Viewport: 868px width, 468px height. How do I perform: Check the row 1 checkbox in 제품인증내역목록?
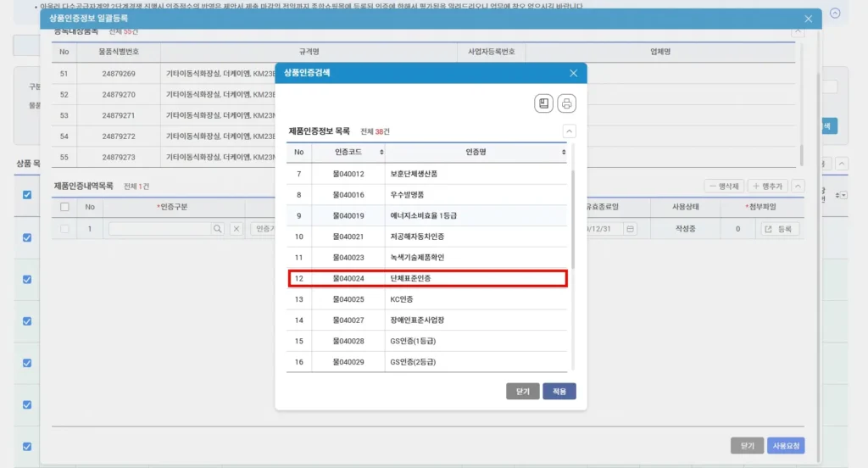[64, 229]
